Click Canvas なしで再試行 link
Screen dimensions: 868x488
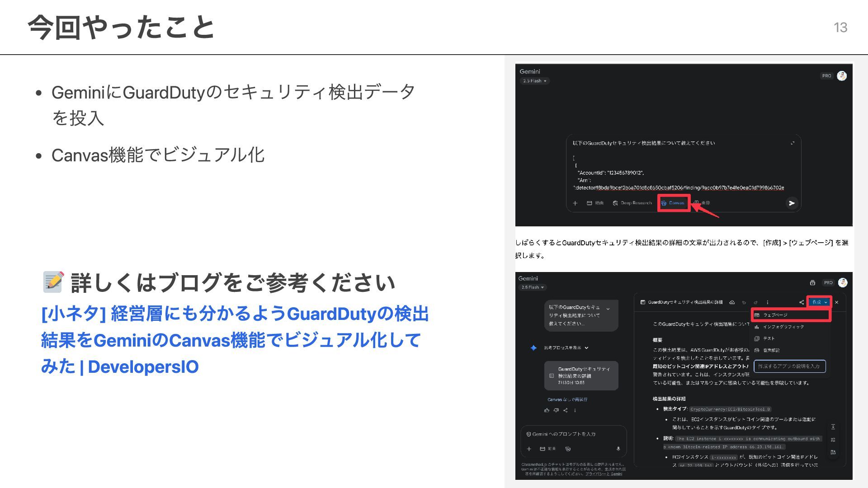[567, 399]
